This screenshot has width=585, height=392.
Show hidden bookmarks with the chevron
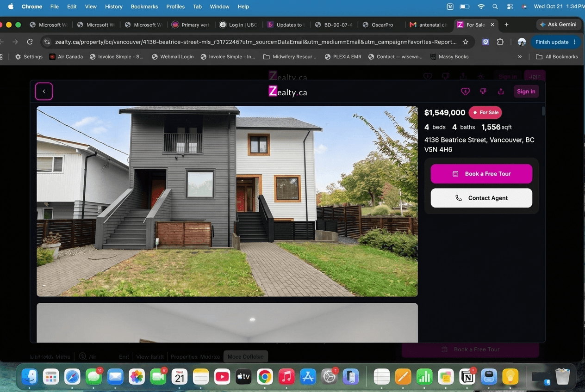point(520,57)
